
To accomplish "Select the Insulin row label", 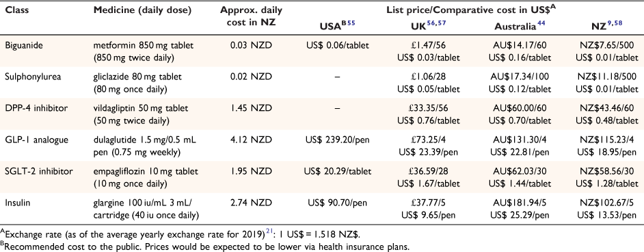I will point(17,203).
